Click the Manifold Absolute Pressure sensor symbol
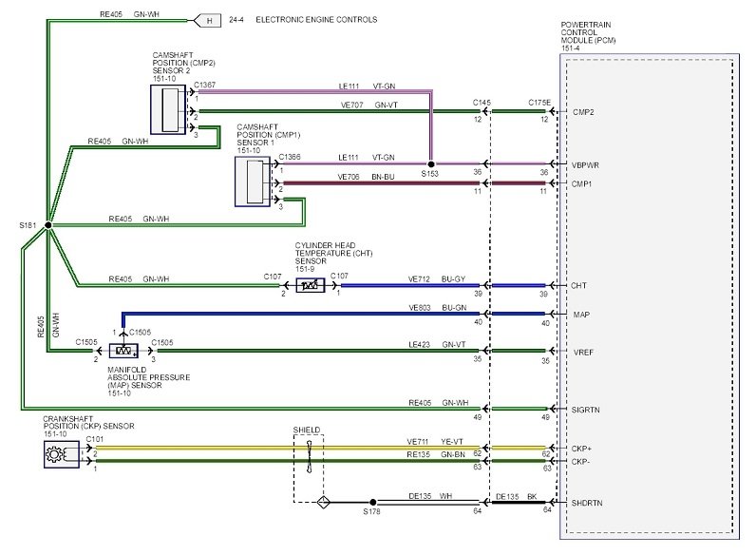Screen dimensions: 756x555 [x=123, y=351]
